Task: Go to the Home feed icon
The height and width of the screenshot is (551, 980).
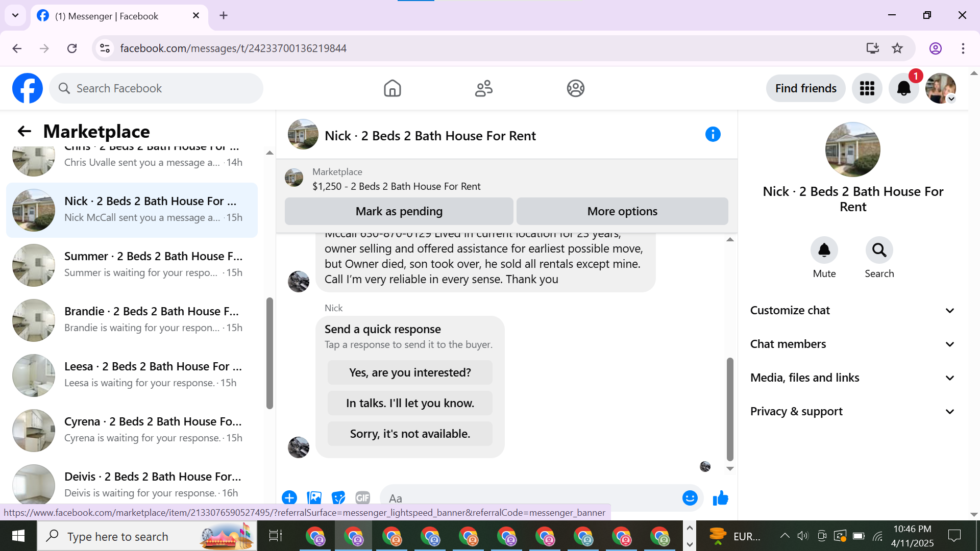Action: click(392, 88)
